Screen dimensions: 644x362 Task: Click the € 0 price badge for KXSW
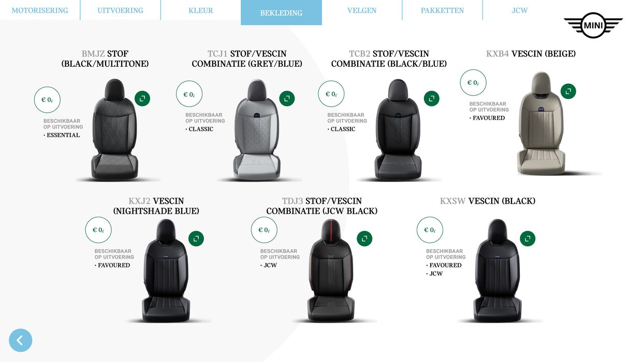point(430,230)
